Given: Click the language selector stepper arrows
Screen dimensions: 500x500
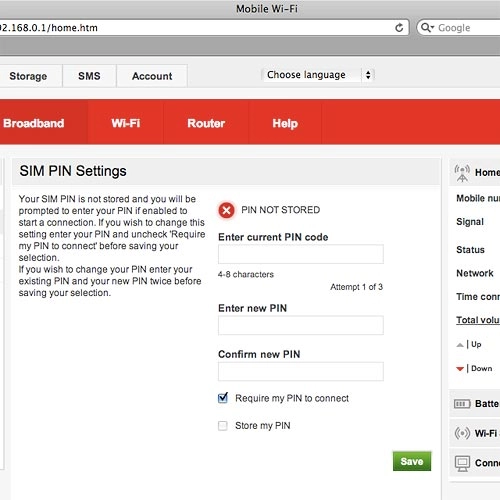Looking at the screenshot, I should click(368, 75).
